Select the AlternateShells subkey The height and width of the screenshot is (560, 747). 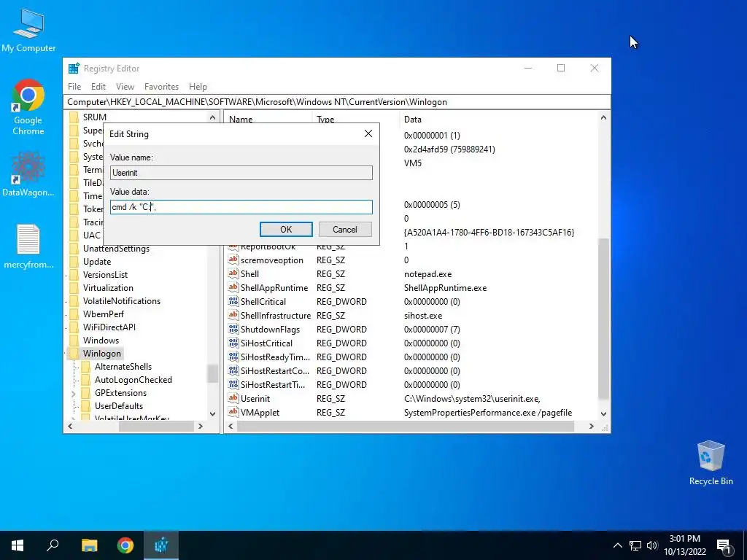coord(123,367)
